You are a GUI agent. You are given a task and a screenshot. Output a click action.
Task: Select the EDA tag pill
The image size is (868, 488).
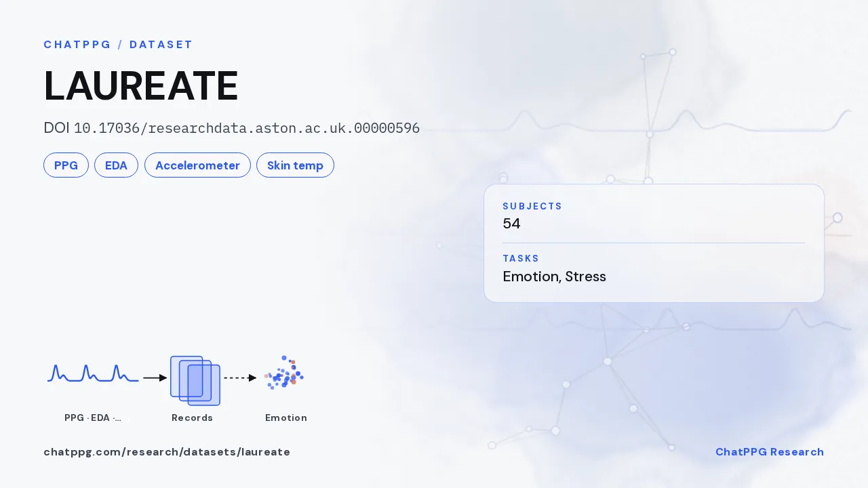(x=116, y=165)
